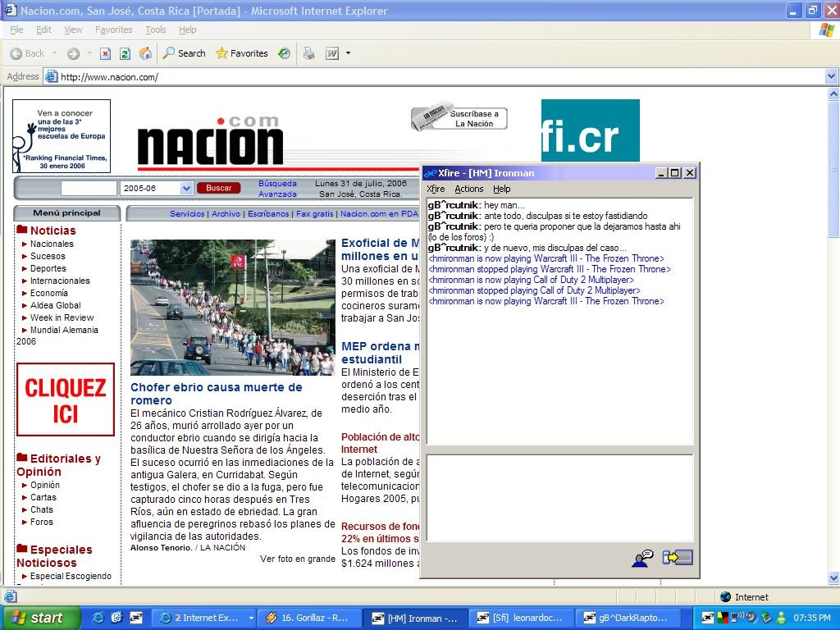Viewport: 840px width, 630px height.
Task: Open the Edit menu in Internet Explorer
Action: point(43,30)
